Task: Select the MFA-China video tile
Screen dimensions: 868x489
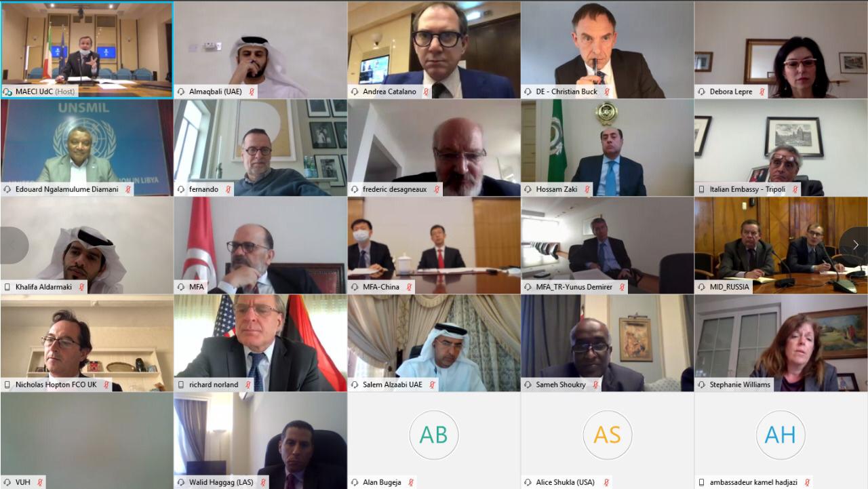Action: [x=434, y=246]
